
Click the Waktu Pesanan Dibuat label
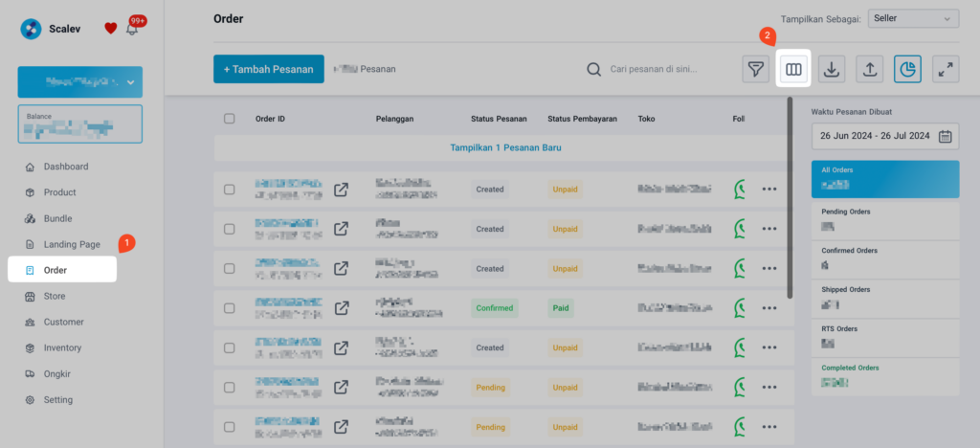[x=851, y=112]
